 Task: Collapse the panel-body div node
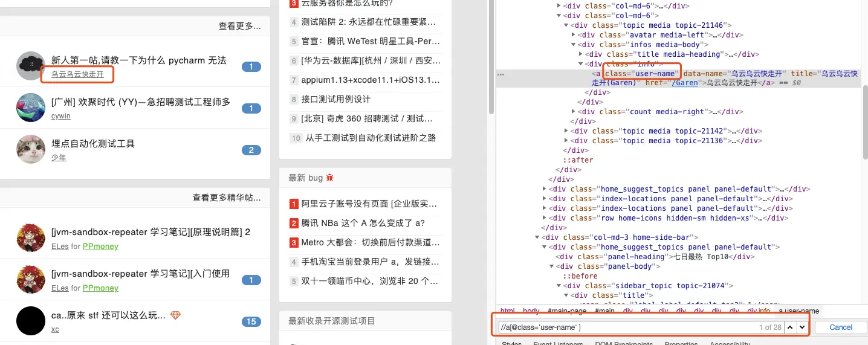click(552, 266)
